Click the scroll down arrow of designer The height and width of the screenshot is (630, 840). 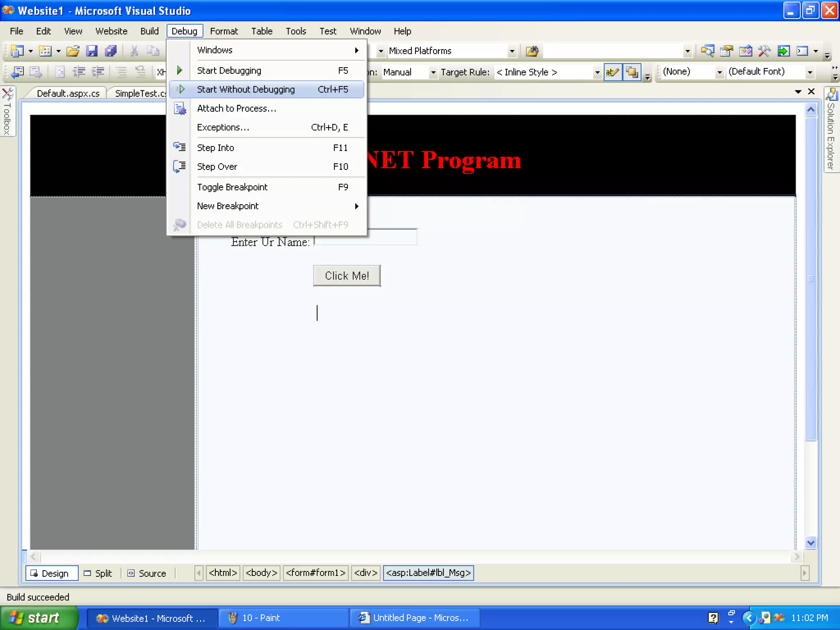[811, 543]
